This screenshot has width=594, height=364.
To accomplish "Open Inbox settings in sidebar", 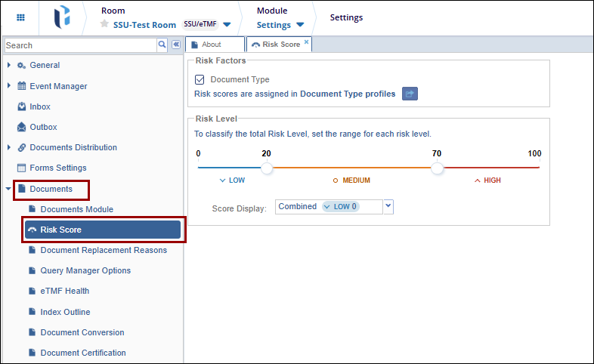I will pos(39,106).
